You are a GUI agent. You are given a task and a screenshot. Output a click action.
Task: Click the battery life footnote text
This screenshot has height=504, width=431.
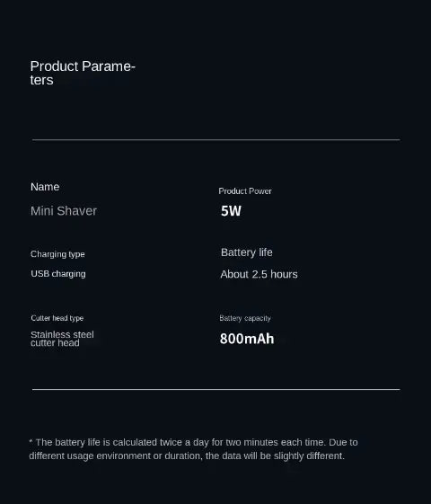193,449
